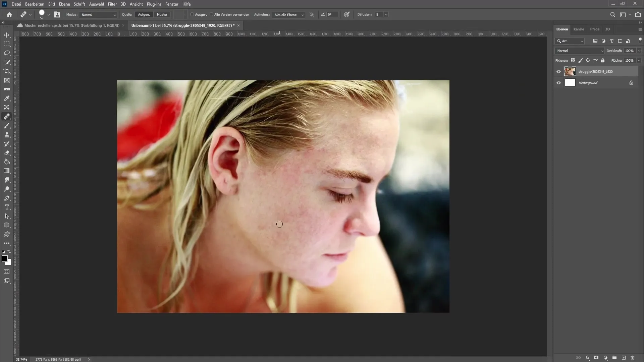Toggle visibility of struggle-3805349_1920 layer
Viewport: 644px width, 362px height.
(x=558, y=71)
